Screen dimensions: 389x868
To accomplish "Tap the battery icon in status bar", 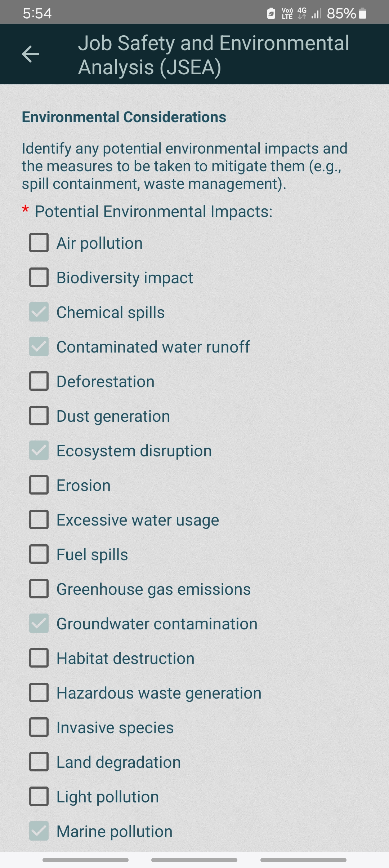I will pyautogui.click(x=363, y=14).
